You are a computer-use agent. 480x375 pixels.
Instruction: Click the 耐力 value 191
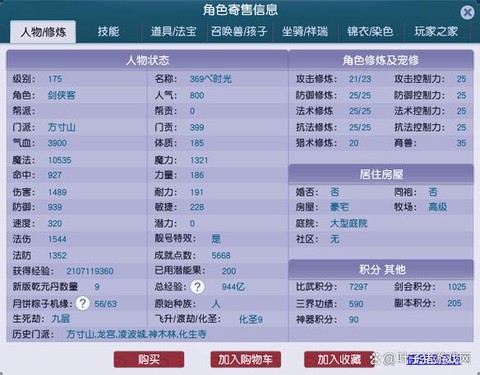coord(197,192)
